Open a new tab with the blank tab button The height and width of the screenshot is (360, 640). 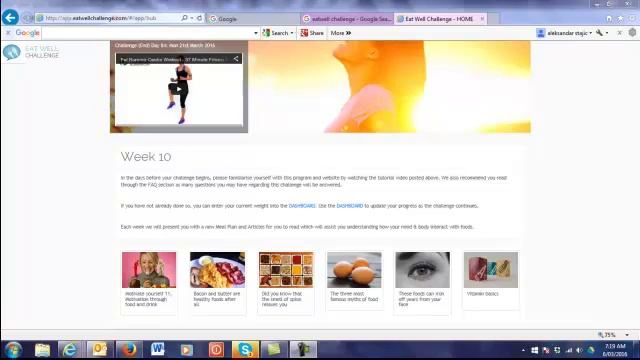tap(493, 19)
